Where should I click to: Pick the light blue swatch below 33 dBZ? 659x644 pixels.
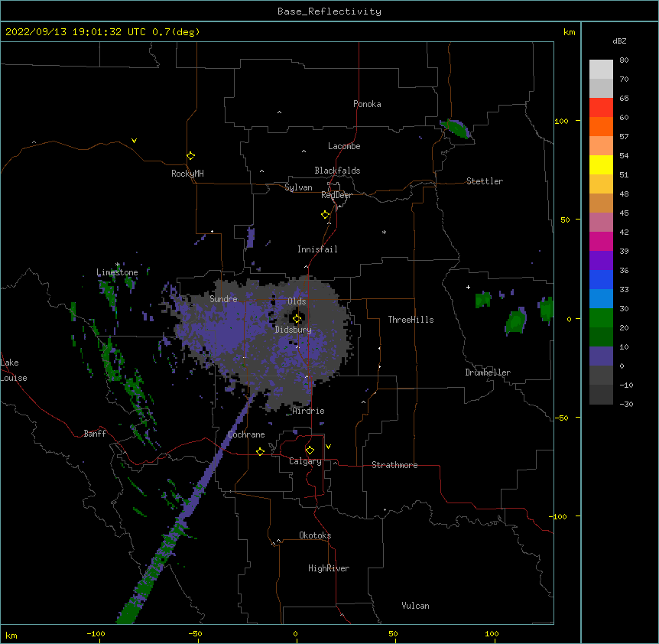click(601, 299)
